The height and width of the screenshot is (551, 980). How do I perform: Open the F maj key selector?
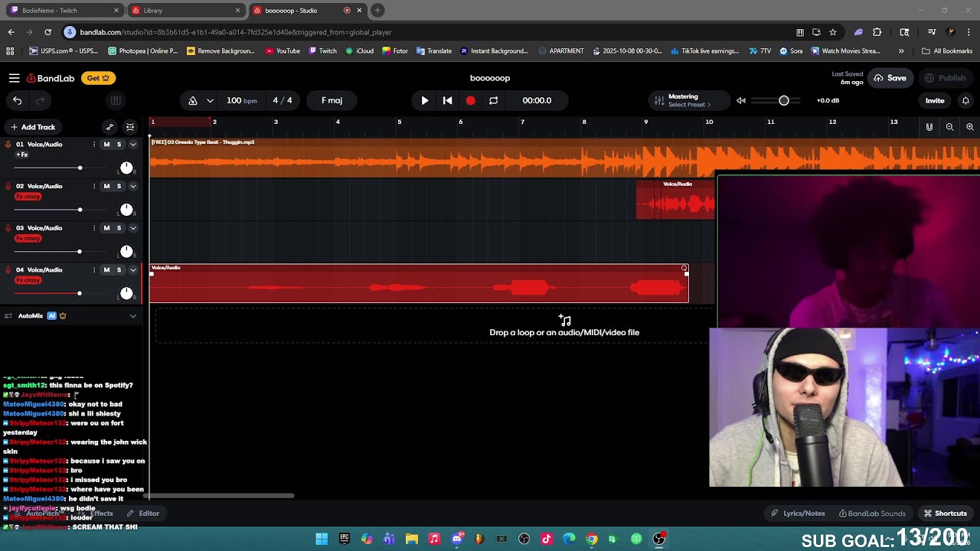tap(332, 100)
